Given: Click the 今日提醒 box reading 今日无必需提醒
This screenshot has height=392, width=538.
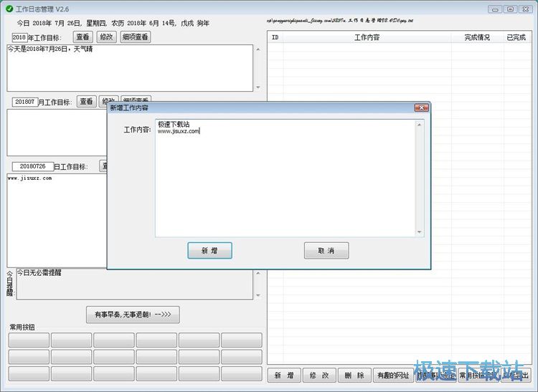Looking at the screenshot, I should 135,284.
